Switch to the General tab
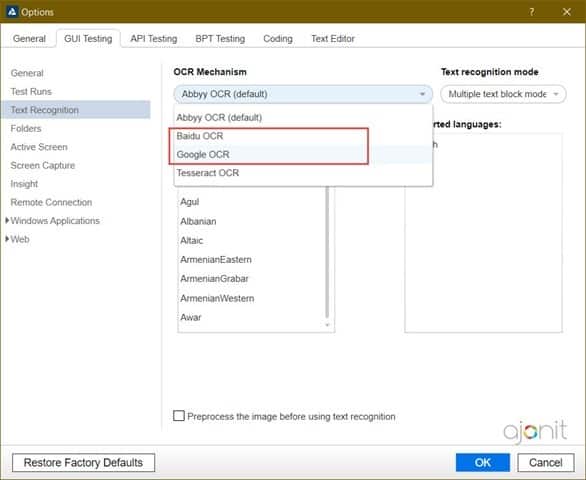 coord(29,39)
